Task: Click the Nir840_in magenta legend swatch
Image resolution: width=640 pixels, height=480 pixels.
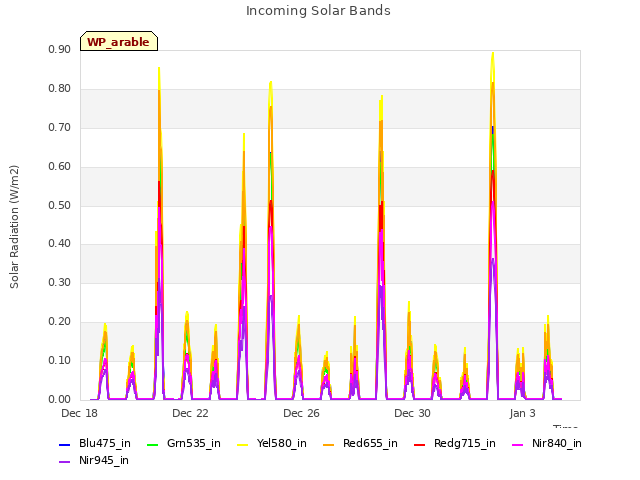Action: pyautogui.click(x=518, y=444)
